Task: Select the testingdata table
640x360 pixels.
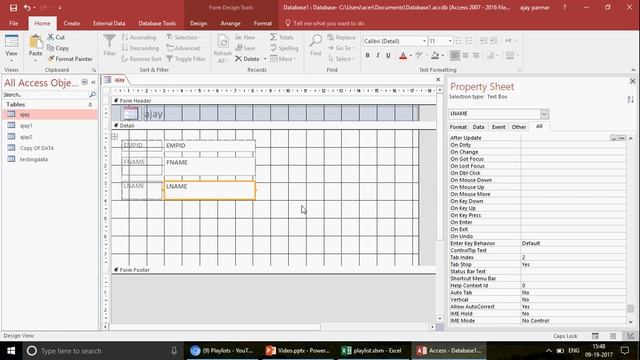Action: point(33,159)
